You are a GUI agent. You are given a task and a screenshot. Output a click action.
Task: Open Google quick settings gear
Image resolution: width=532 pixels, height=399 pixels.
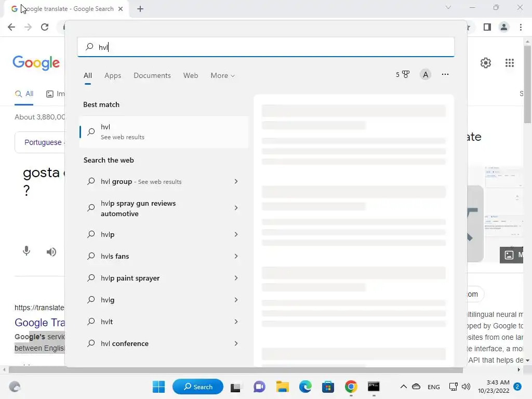tap(486, 63)
